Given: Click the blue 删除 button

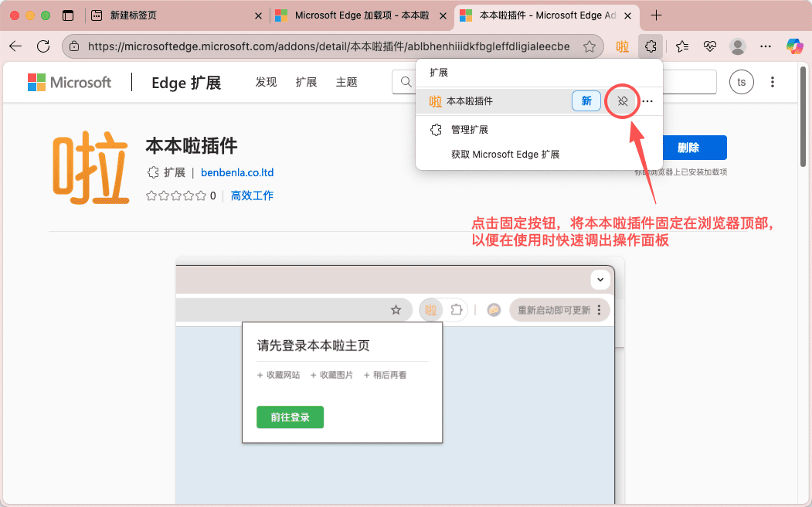Looking at the screenshot, I should [688, 148].
